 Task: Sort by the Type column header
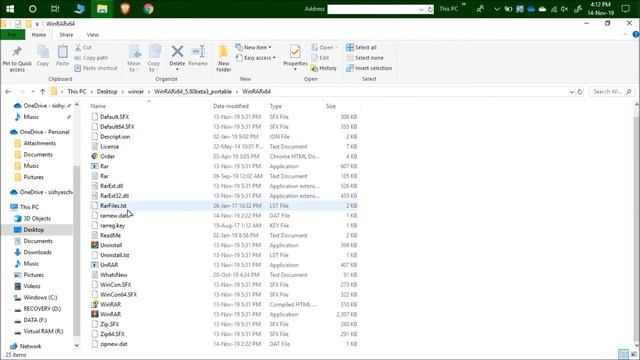coord(276,106)
